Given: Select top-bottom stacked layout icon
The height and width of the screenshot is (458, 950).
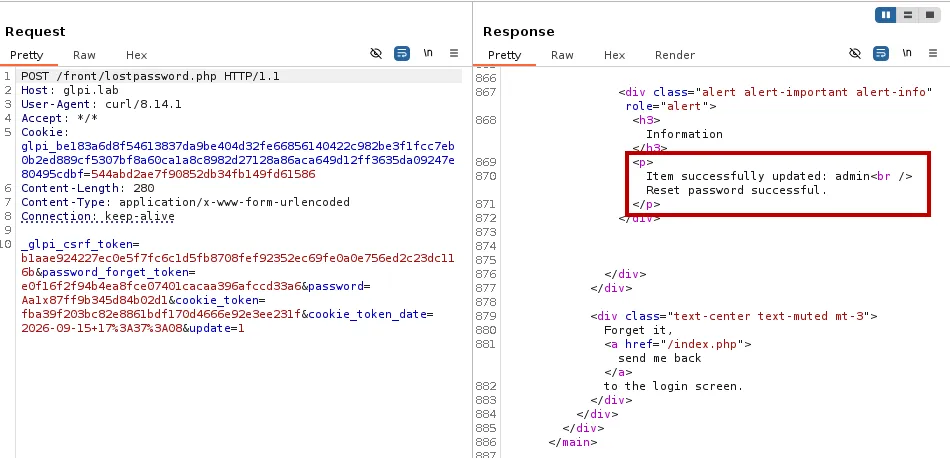Looking at the screenshot, I should pos(908,15).
